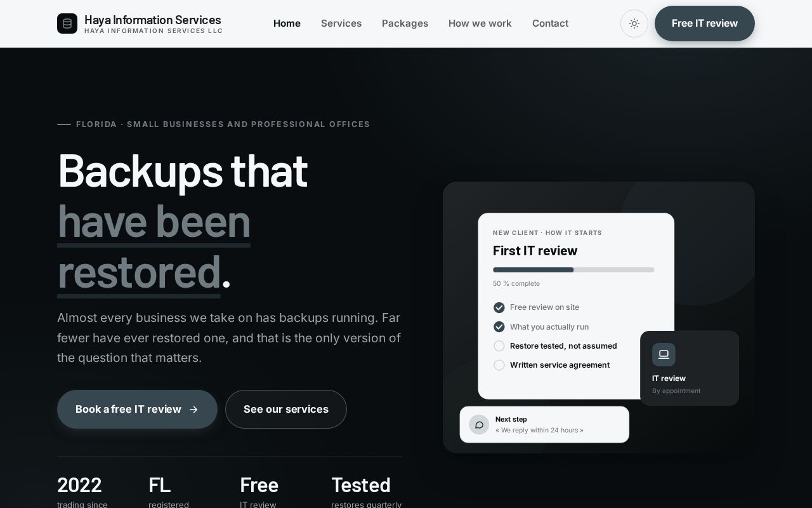Click the New Client How It Starts label

(x=547, y=233)
